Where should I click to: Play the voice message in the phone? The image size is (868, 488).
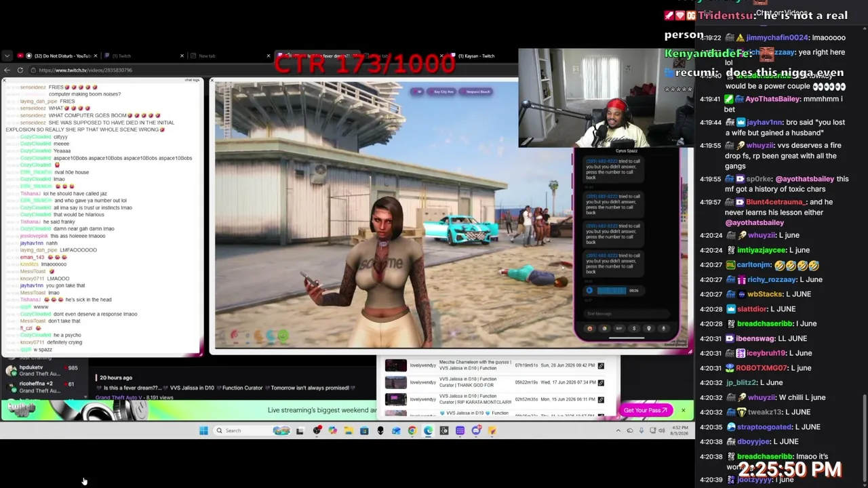pos(589,291)
